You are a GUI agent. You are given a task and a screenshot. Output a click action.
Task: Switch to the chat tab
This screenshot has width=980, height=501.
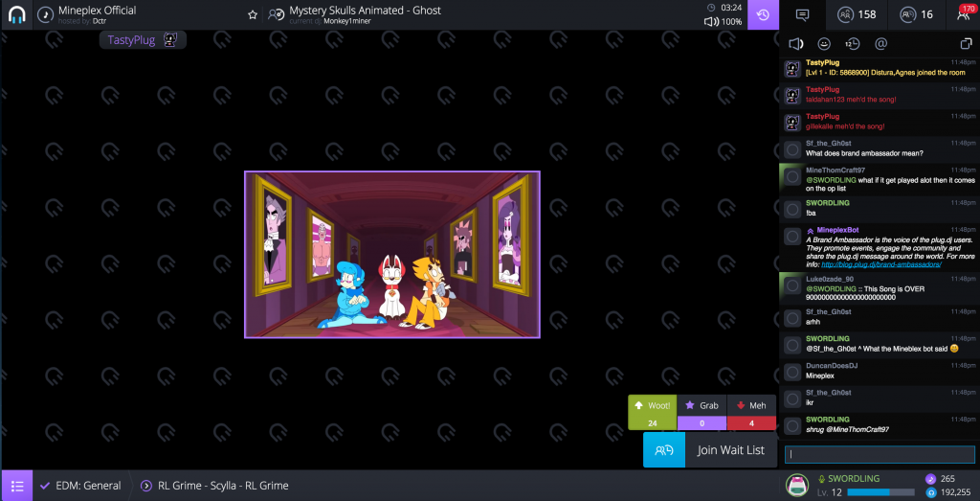pyautogui.click(x=803, y=14)
